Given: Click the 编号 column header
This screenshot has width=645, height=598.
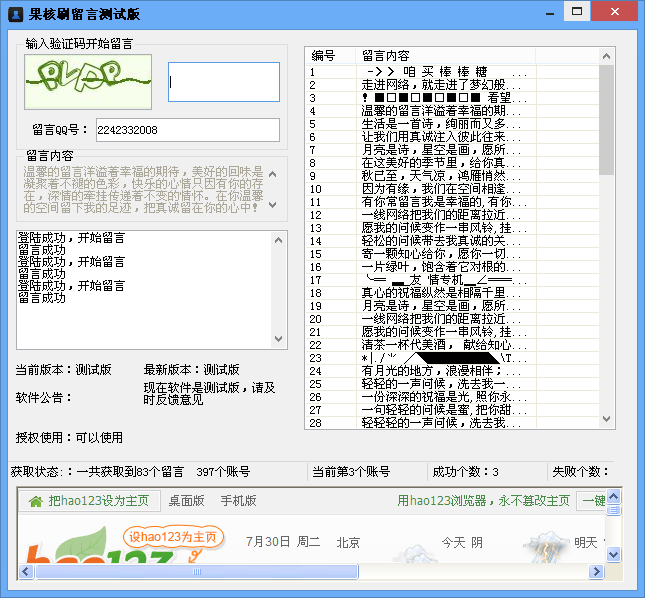Looking at the screenshot, I should tap(331, 56).
